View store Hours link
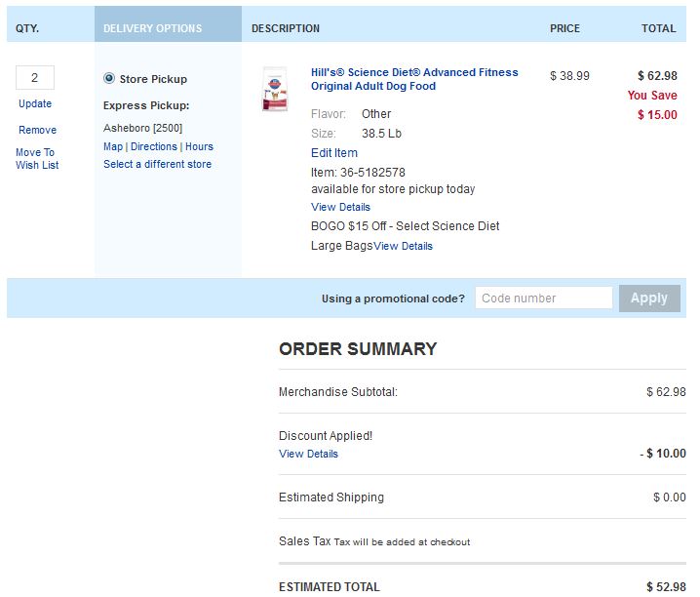The width and height of the screenshot is (700, 597). pos(199,146)
